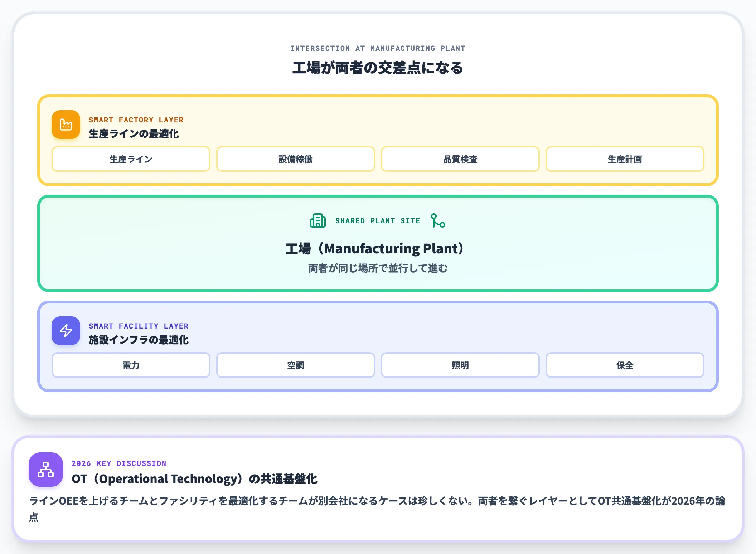Viewport: 756px width, 554px height.
Task: Click the subtitle 両者が同じ場所で並行して進む
Action: tap(378, 268)
